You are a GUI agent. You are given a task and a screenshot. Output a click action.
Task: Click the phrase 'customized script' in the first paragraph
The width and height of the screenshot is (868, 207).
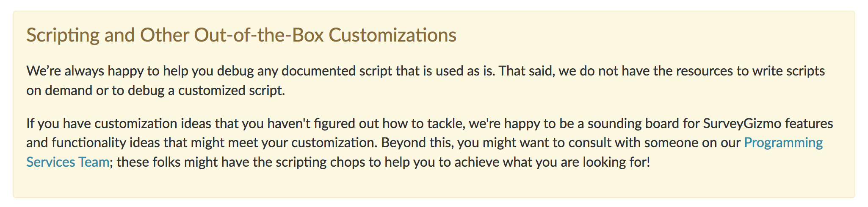tap(230, 90)
